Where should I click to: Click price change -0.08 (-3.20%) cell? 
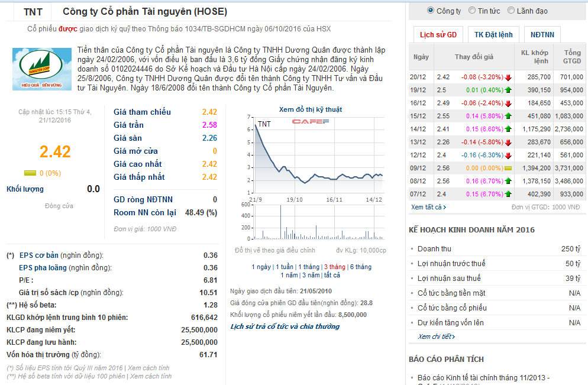coord(482,77)
